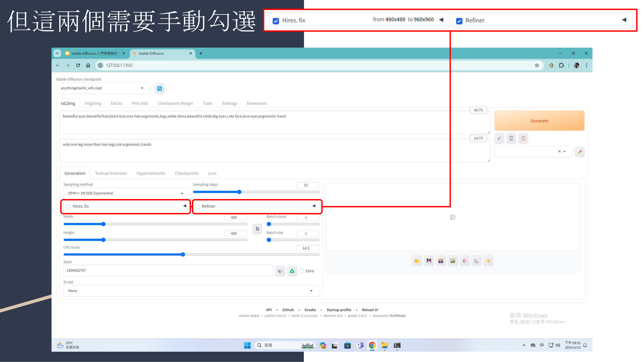Open the output images folder icon
Viewport: 644px width, 362px height.
point(417,261)
